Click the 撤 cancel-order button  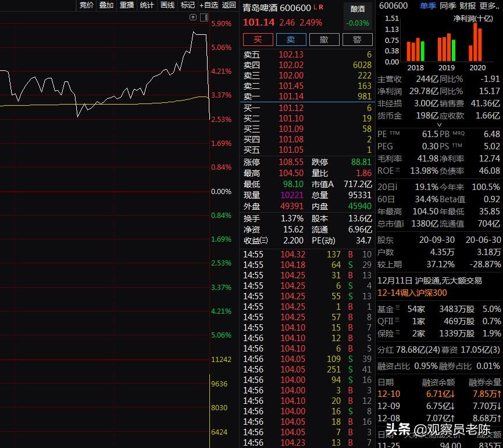pyautogui.click(x=324, y=40)
